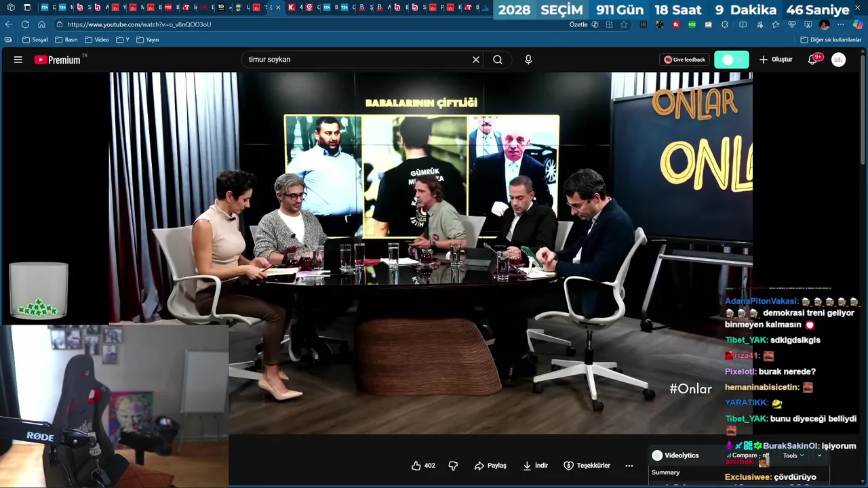Open the YouTube account avatar menu
This screenshot has height=488, width=868.
[839, 60]
